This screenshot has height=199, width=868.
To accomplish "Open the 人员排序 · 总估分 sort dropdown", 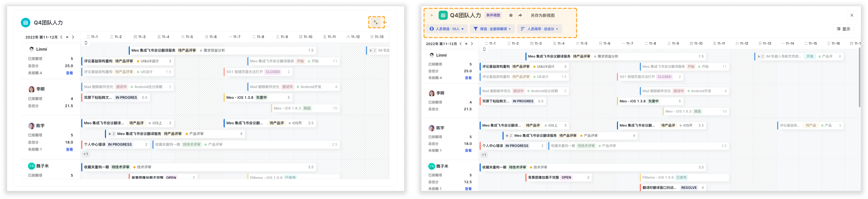I will pos(539,29).
